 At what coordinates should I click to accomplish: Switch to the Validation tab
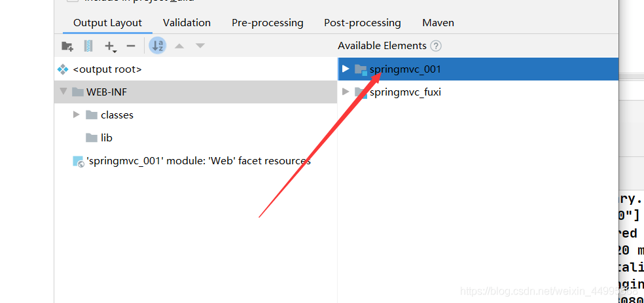(x=187, y=23)
